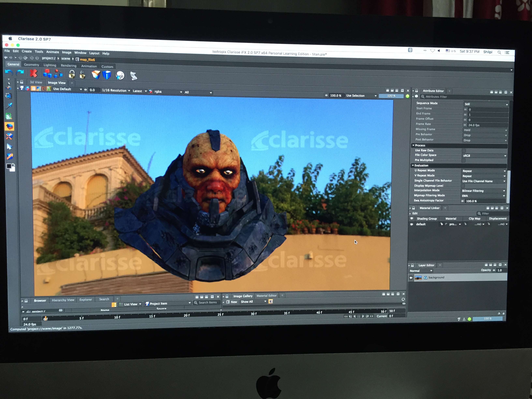Open the Mipmap Filtering Mode EWA dropdown

[483, 196]
